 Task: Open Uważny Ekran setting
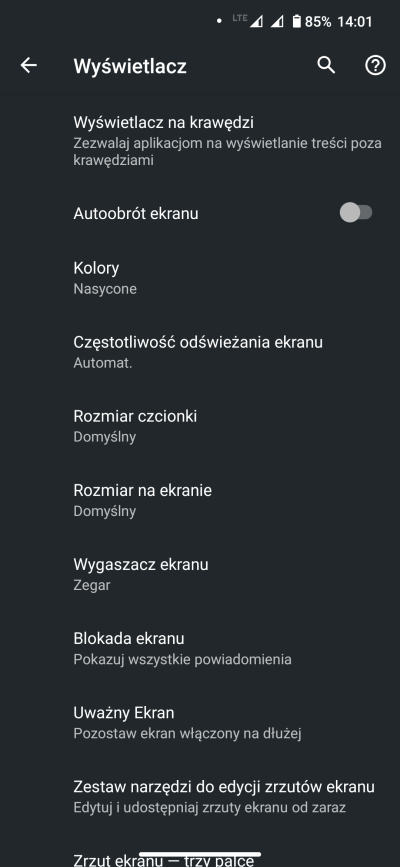tap(200, 722)
